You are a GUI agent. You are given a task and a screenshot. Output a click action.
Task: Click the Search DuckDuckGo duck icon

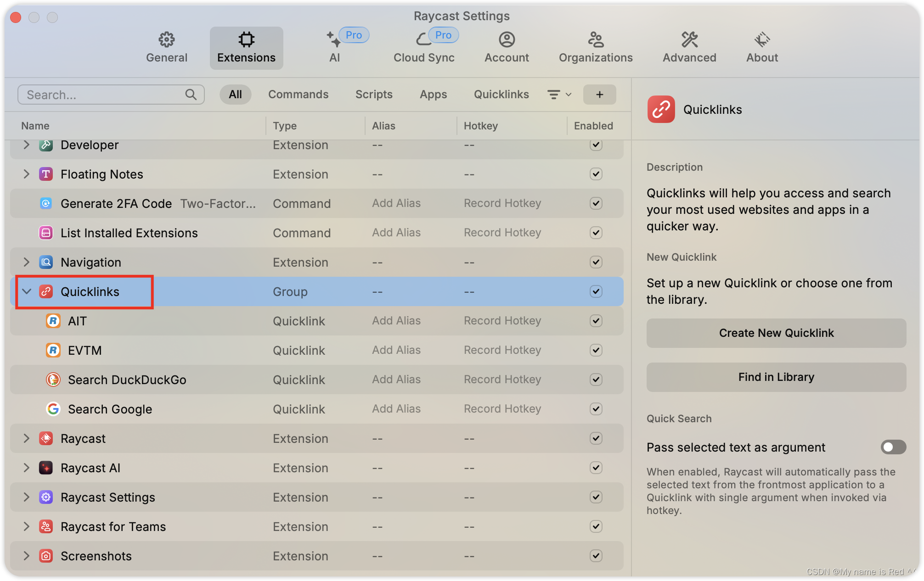pyautogui.click(x=53, y=380)
